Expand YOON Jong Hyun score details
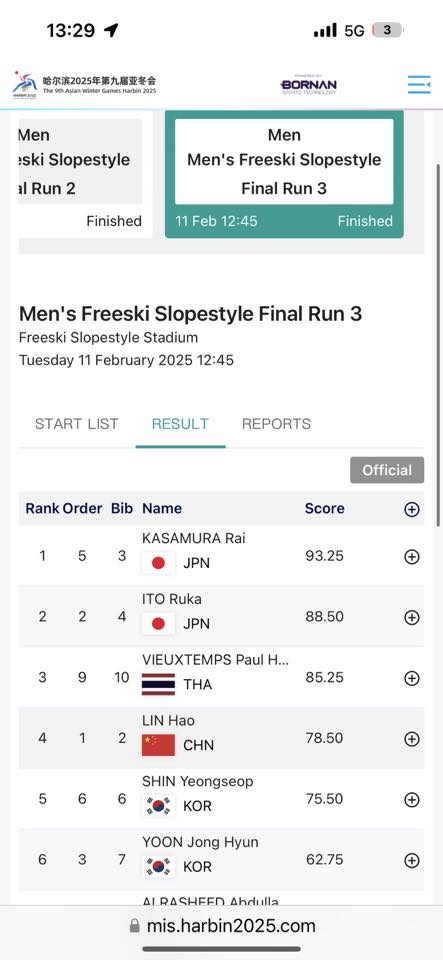443x960 pixels. [412, 861]
